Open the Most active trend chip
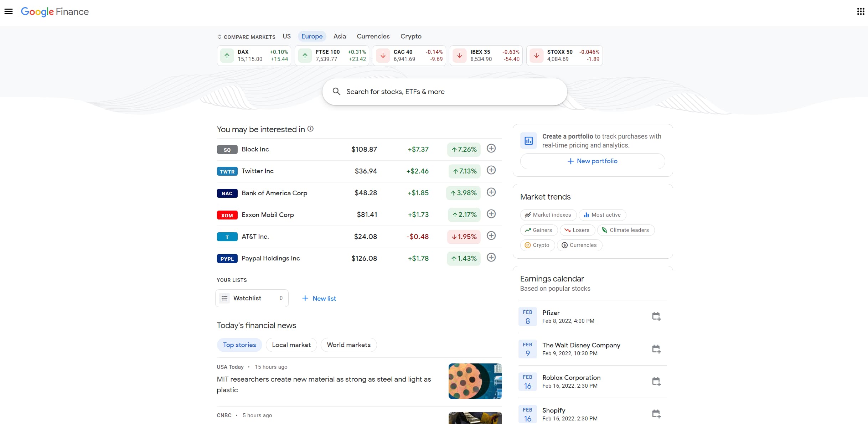Image resolution: width=868 pixels, height=424 pixels. [602, 215]
